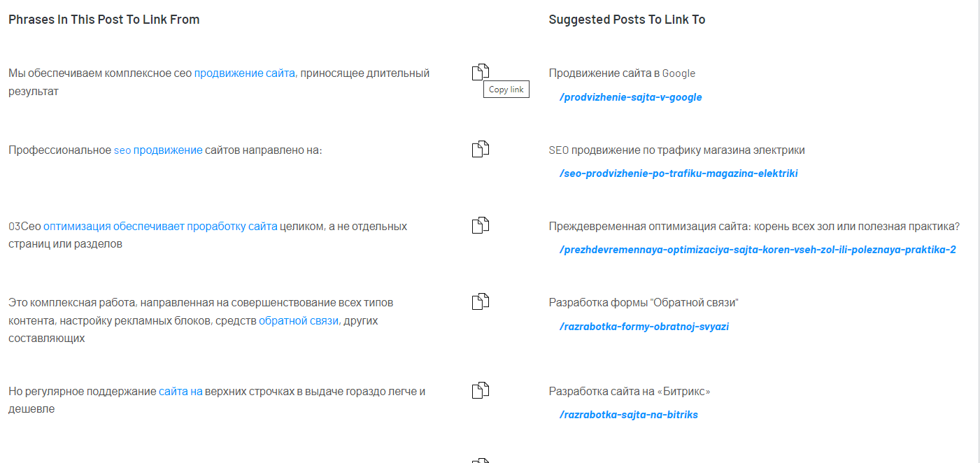Open /seo-prodvizhenie-po-trafiku-magazina-elektriki link
The width and height of the screenshot is (980, 463).
(679, 173)
